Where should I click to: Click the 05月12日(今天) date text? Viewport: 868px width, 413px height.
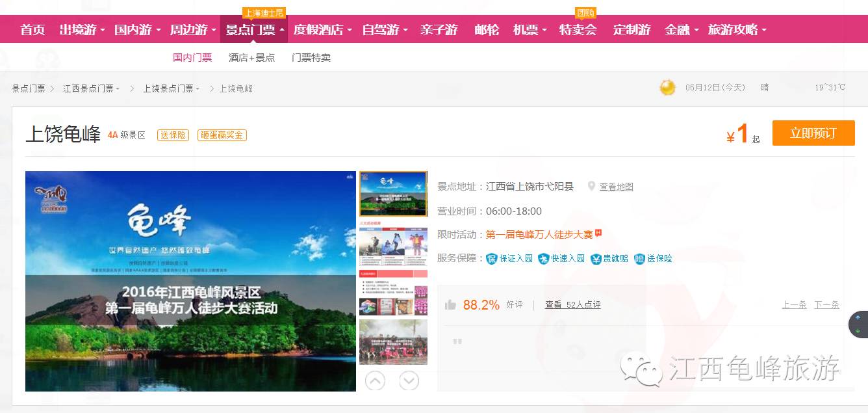715,87
